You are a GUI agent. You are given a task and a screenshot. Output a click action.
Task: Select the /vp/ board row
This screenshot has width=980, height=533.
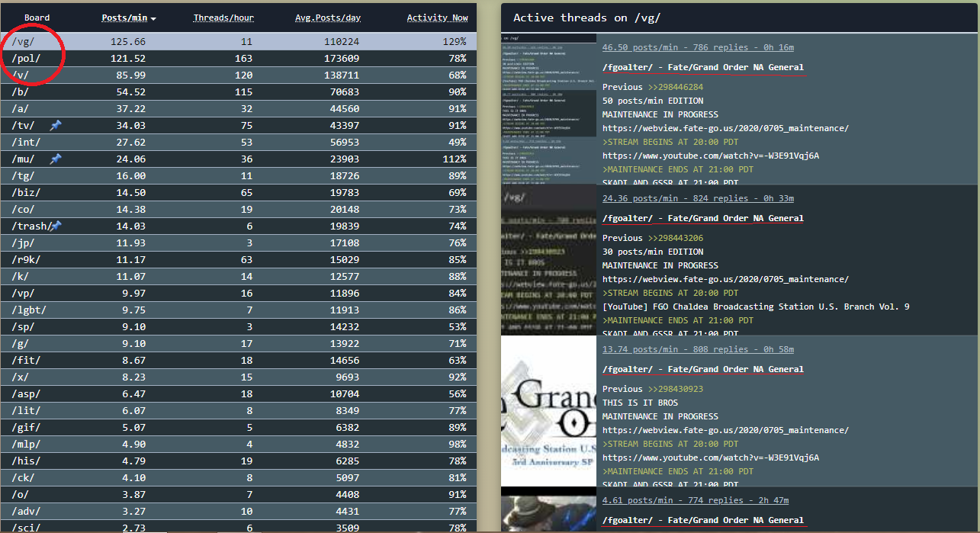(x=239, y=293)
